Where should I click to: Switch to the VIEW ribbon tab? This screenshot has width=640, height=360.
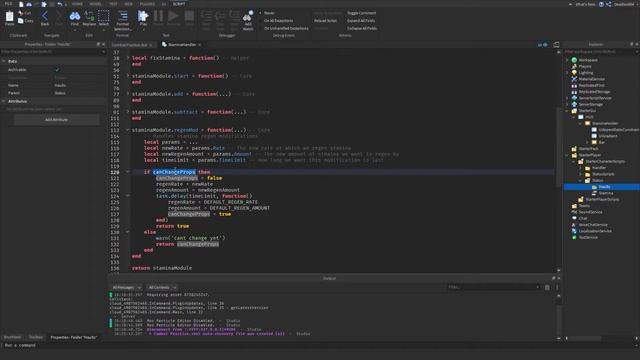pos(129,4)
